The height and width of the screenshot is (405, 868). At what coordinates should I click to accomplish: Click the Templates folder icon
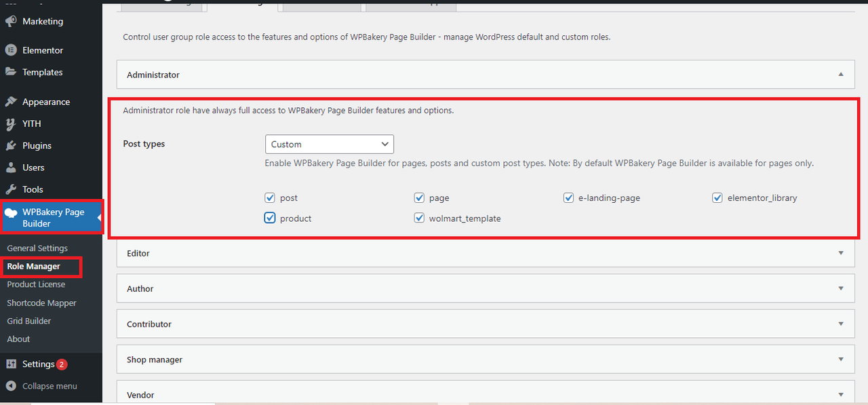pyautogui.click(x=11, y=72)
